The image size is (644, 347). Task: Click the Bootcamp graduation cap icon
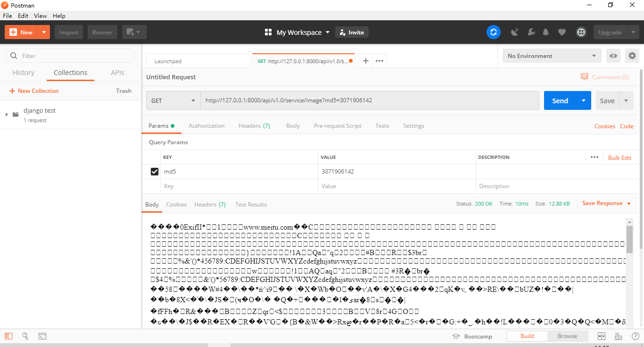(x=455, y=336)
